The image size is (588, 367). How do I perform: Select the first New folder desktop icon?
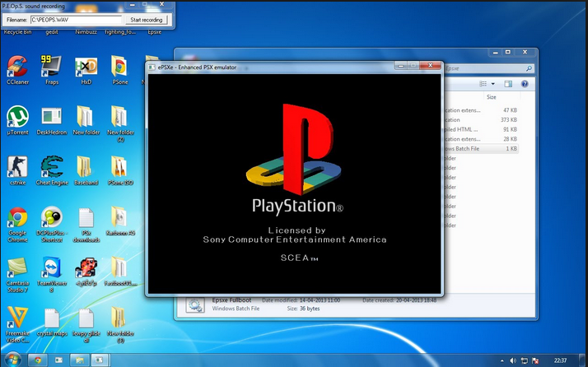point(86,120)
